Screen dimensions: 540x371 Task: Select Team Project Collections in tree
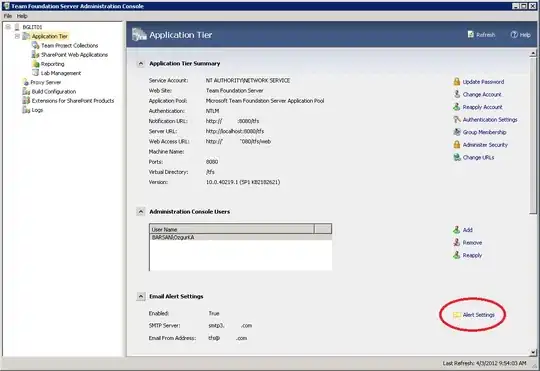[70, 45]
